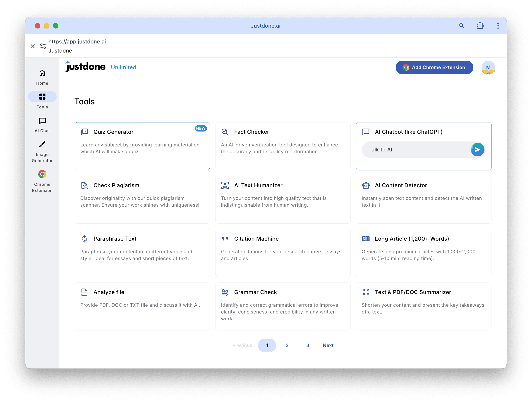Screen dimensions: 532x402
Task: Open the M user avatar menu
Action: [x=488, y=67]
